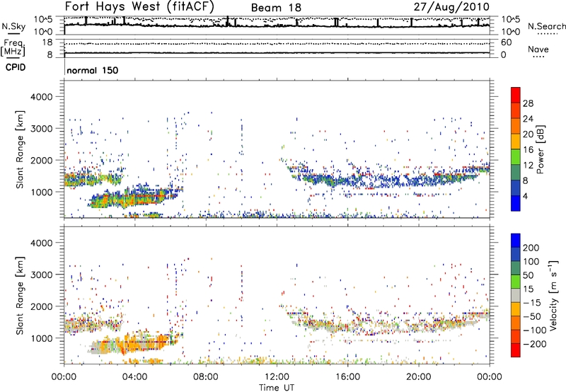This screenshot has height=392, width=566.
Task: Click the "08:00" time tick label
Action: (x=206, y=376)
